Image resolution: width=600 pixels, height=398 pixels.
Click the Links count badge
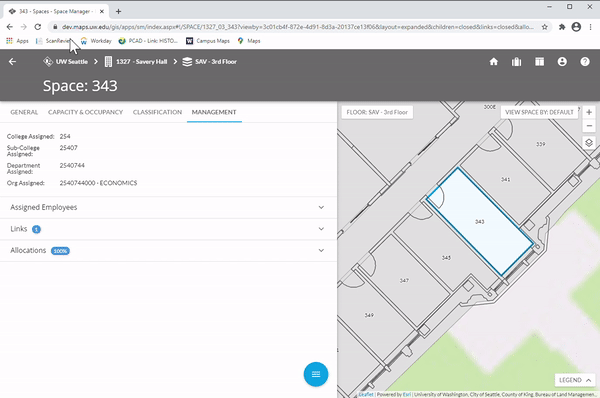36,229
